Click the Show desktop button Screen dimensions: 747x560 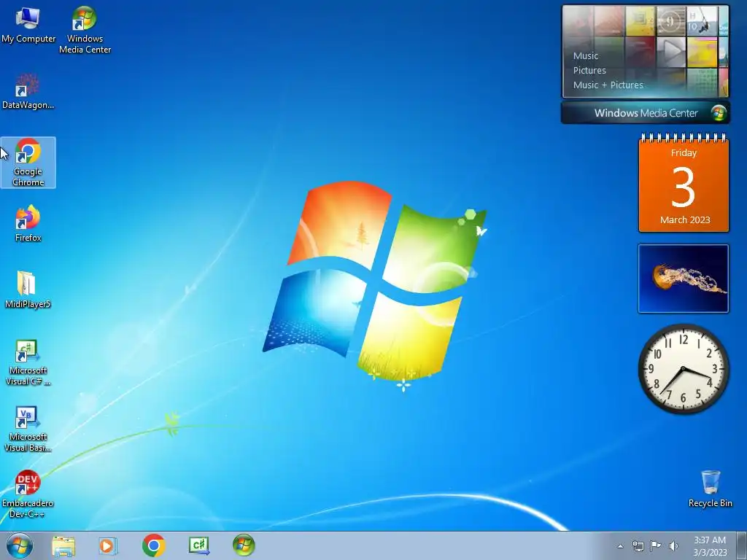[742, 545]
